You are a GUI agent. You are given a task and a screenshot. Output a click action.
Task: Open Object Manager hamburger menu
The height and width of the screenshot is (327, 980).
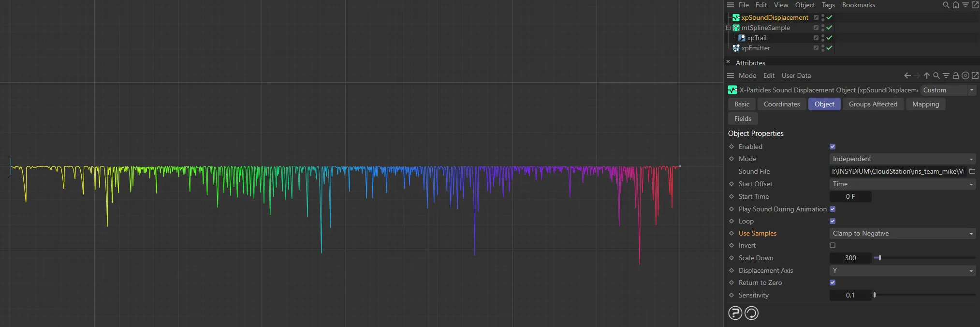pyautogui.click(x=731, y=5)
